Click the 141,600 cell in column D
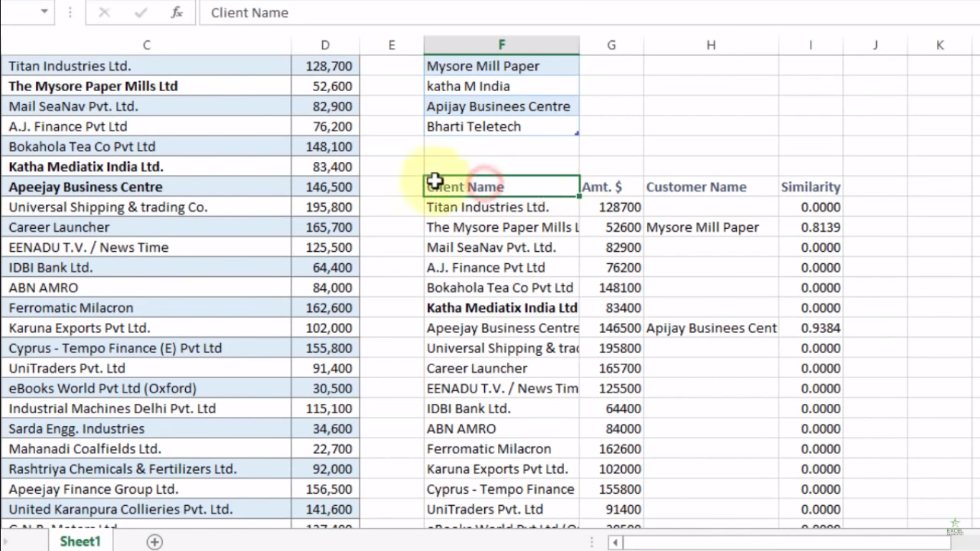Image resolution: width=980 pixels, height=551 pixels. click(x=326, y=509)
